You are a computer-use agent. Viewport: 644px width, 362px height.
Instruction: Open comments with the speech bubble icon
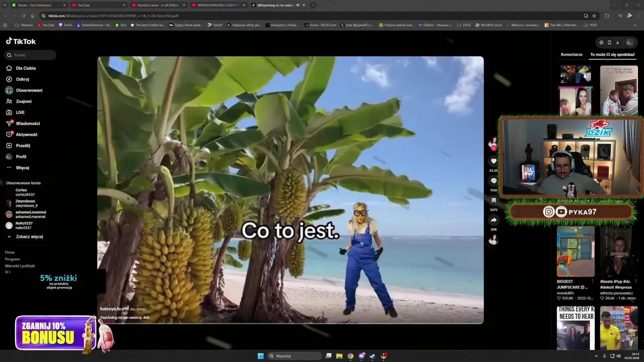[494, 180]
